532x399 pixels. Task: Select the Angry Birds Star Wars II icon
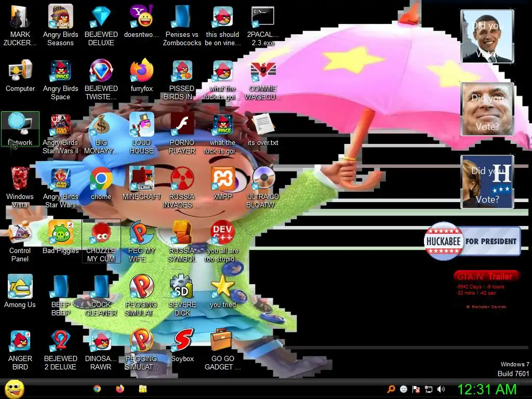coord(60,134)
